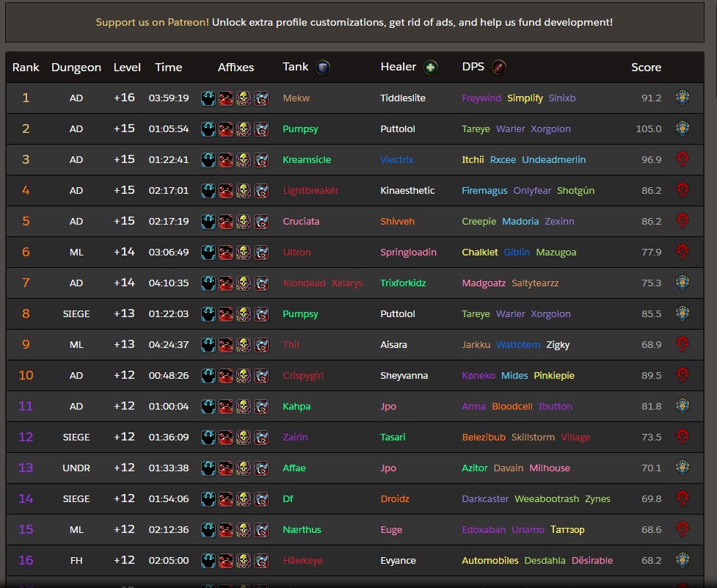Image resolution: width=717 pixels, height=588 pixels.
Task: Click the Rank column header
Action: [x=26, y=68]
